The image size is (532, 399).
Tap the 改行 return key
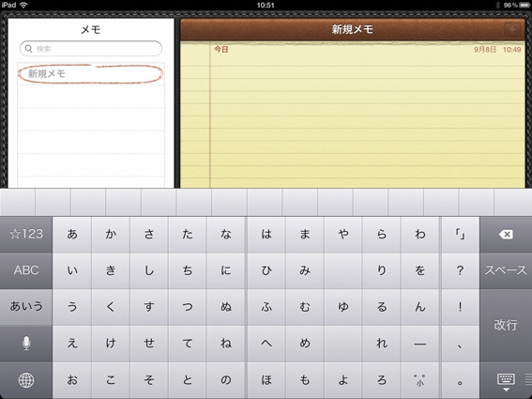coord(506,326)
